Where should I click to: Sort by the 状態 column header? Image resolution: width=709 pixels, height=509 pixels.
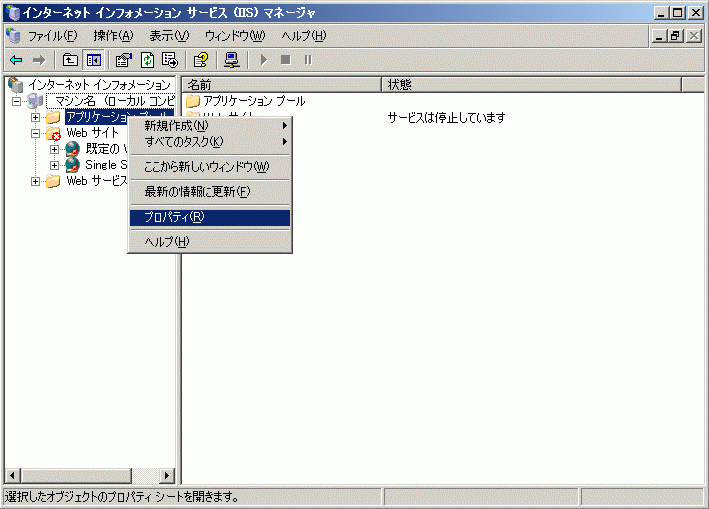(531, 85)
